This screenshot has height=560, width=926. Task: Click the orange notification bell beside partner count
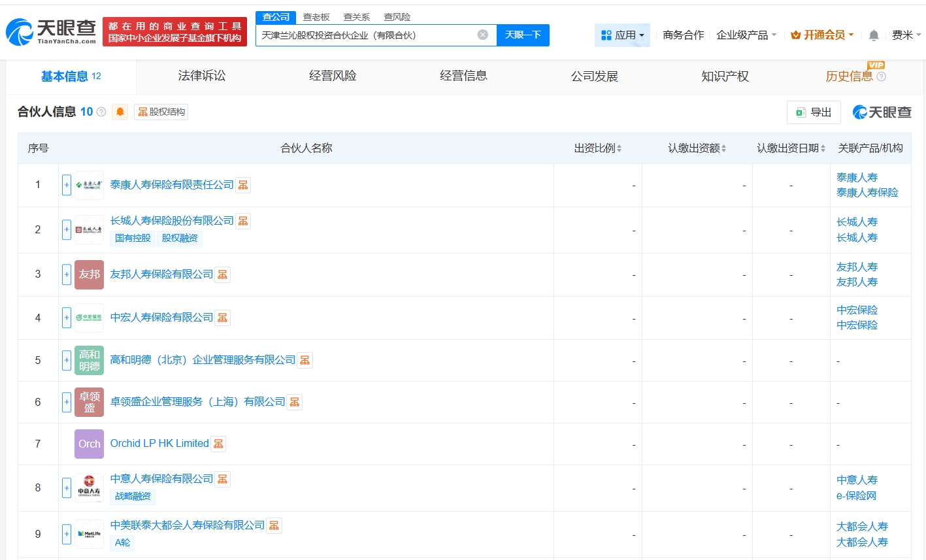click(120, 112)
